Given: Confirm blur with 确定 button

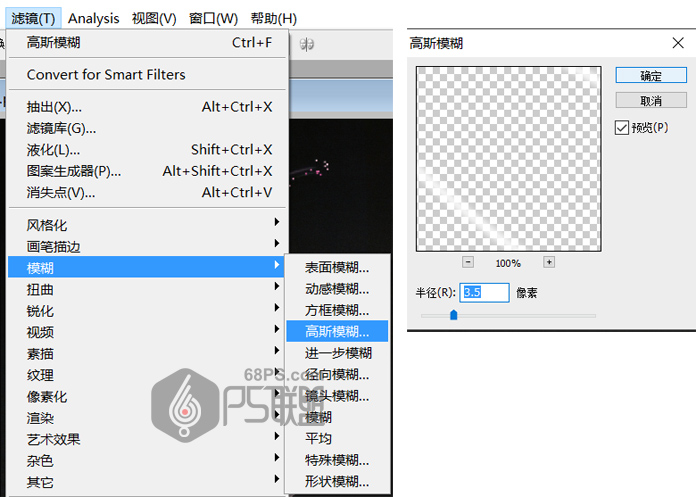Looking at the screenshot, I should 651,75.
